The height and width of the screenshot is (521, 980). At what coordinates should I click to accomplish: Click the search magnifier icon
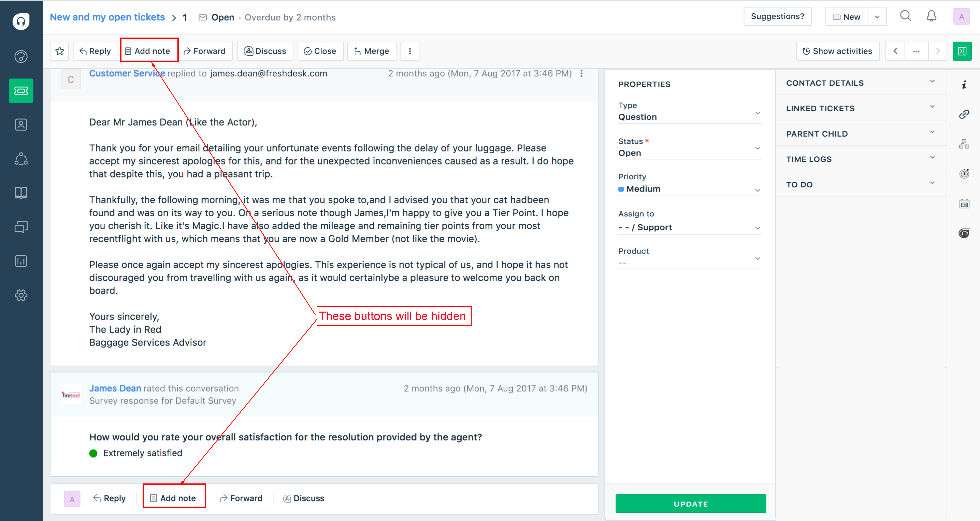point(905,16)
